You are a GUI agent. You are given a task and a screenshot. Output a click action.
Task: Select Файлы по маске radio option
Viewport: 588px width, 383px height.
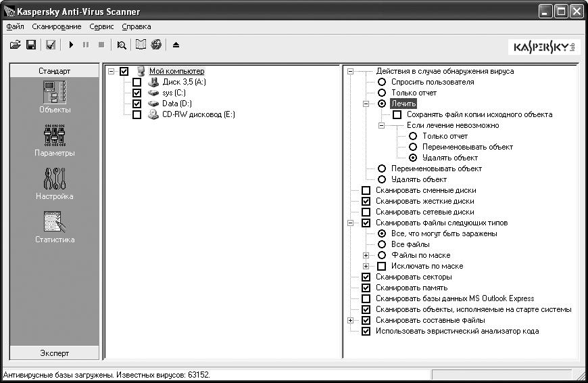(382, 255)
